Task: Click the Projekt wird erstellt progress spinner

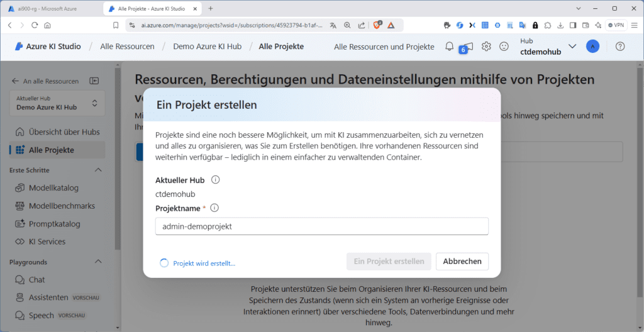Action: pos(164,263)
